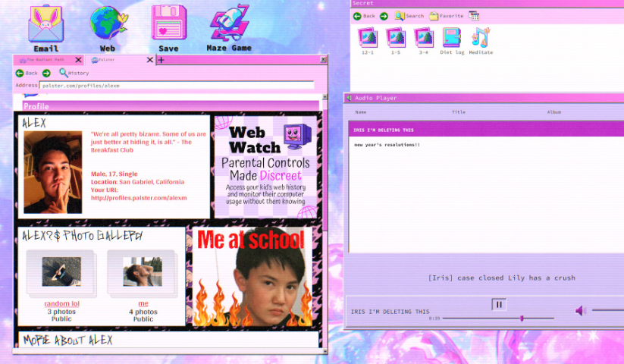This screenshot has width=624, height=364.
Task: Sort audio list by Title column
Action: tap(459, 112)
